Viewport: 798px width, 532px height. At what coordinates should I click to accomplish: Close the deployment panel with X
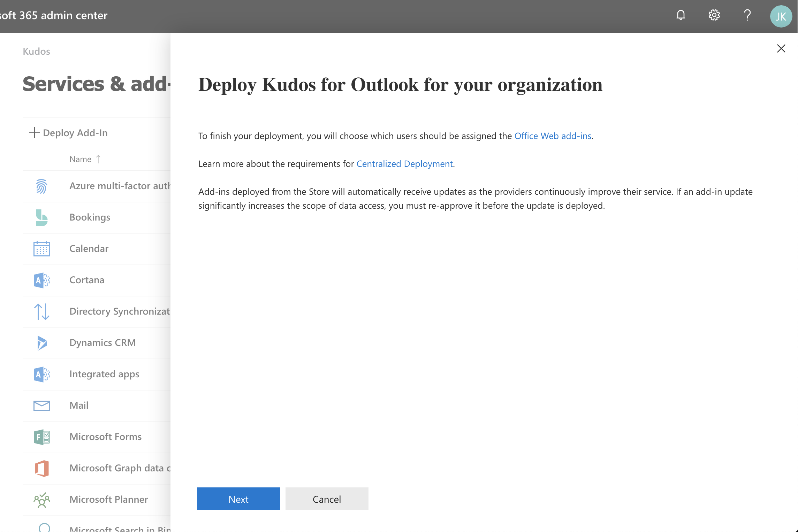[781, 48]
